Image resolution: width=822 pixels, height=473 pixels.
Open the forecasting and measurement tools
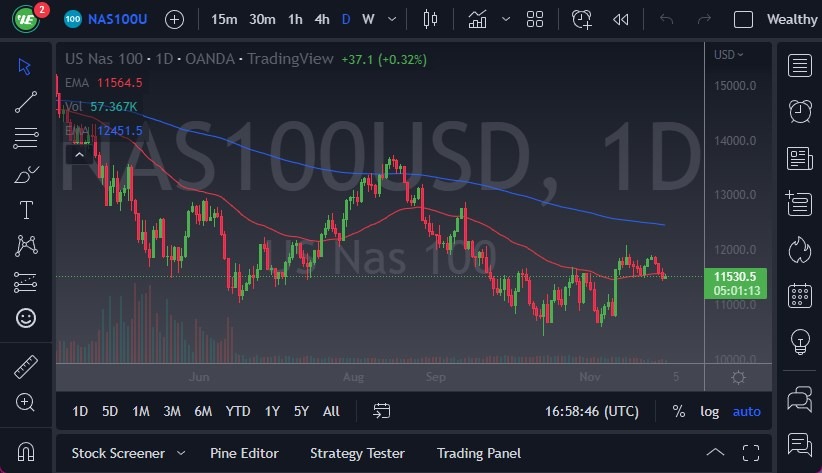[x=25, y=282]
